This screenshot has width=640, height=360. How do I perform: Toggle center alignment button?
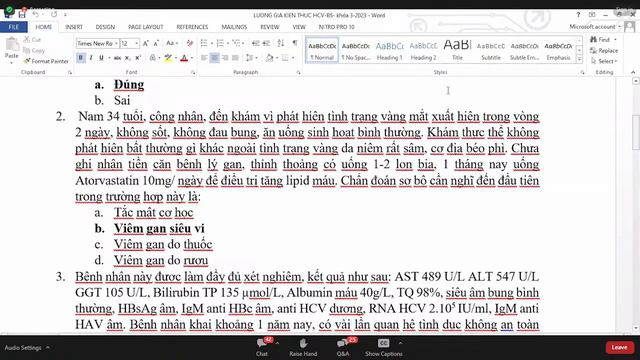pyautogui.click(x=214, y=58)
